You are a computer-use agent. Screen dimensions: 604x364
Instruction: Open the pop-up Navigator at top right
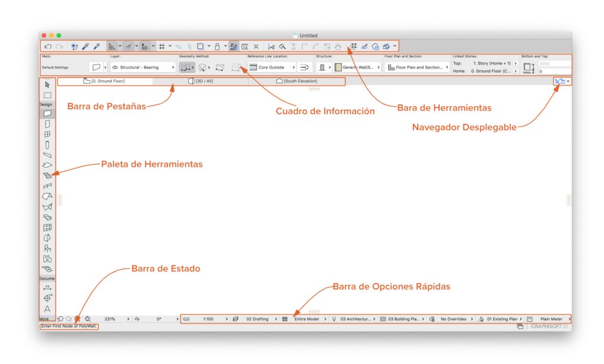(x=562, y=81)
